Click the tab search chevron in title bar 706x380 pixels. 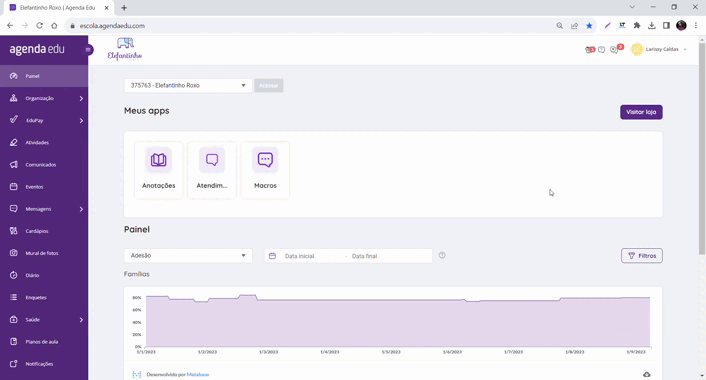(632, 7)
